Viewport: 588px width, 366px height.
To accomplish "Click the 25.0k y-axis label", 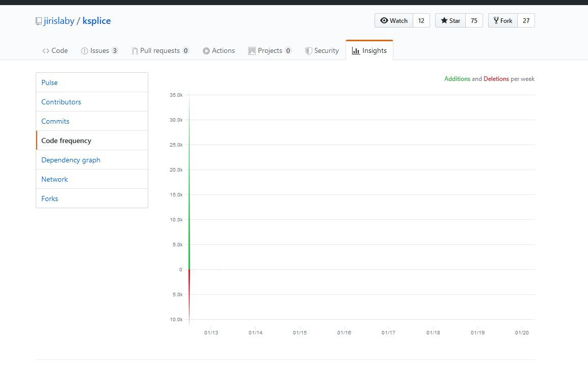I will point(176,145).
